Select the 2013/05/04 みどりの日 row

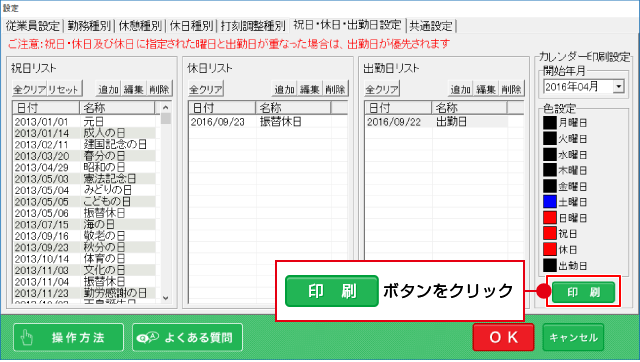click(84, 190)
